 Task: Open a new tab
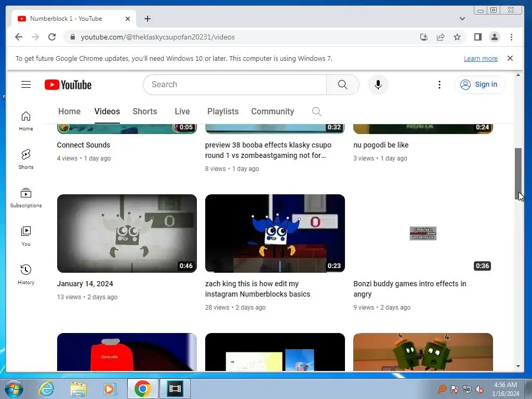(x=147, y=19)
